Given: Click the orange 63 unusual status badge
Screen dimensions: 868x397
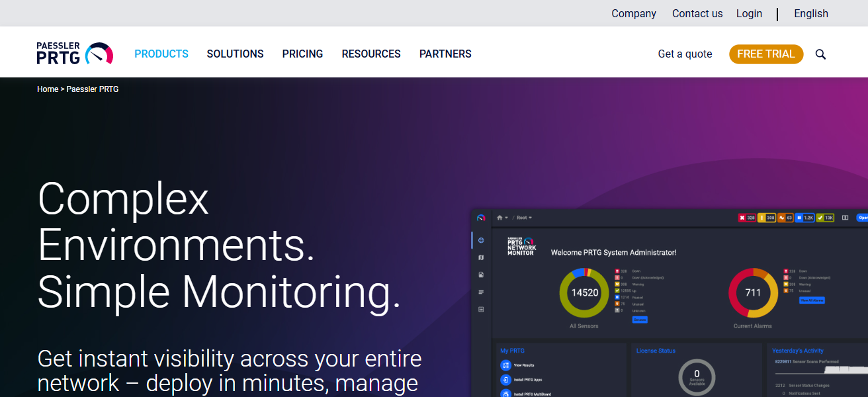Looking at the screenshot, I should [786, 218].
